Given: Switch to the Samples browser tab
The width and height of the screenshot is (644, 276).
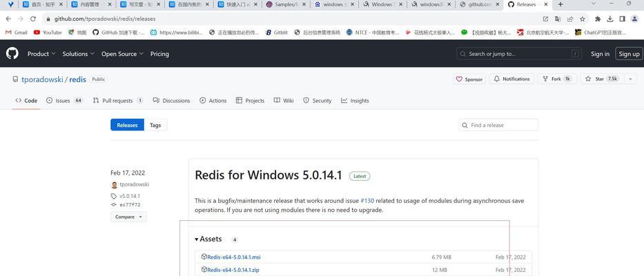Looking at the screenshot, I should [x=286, y=5].
